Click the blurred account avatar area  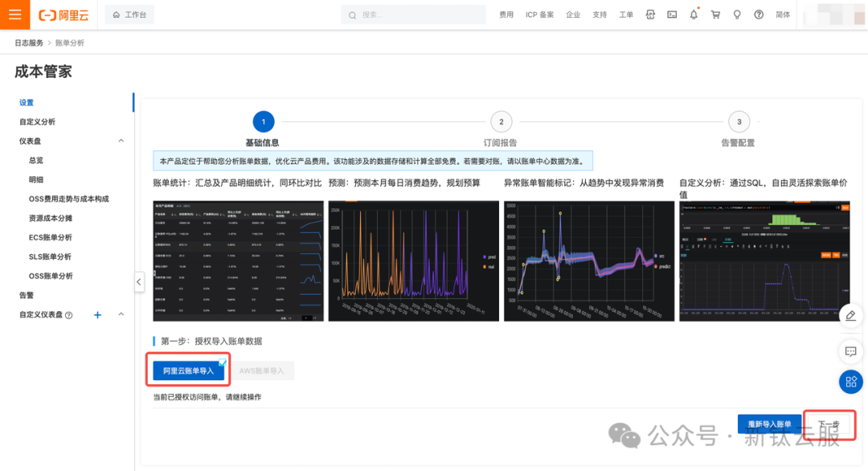835,15
